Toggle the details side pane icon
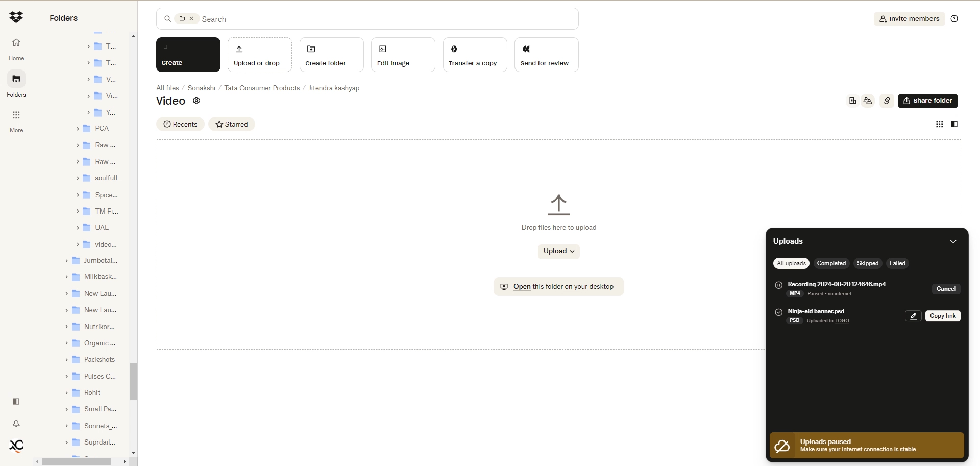The height and width of the screenshot is (466, 980). coord(954,124)
